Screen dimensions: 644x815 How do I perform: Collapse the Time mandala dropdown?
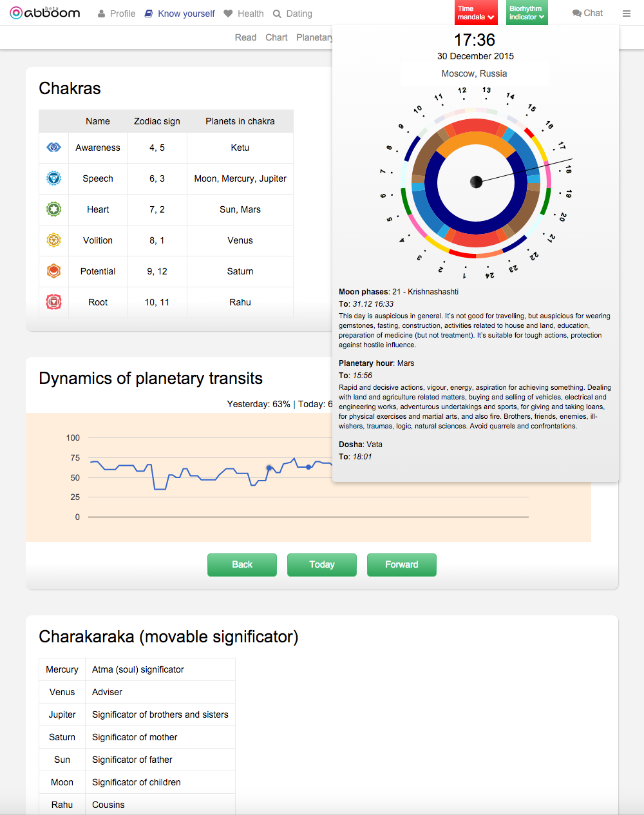[476, 13]
